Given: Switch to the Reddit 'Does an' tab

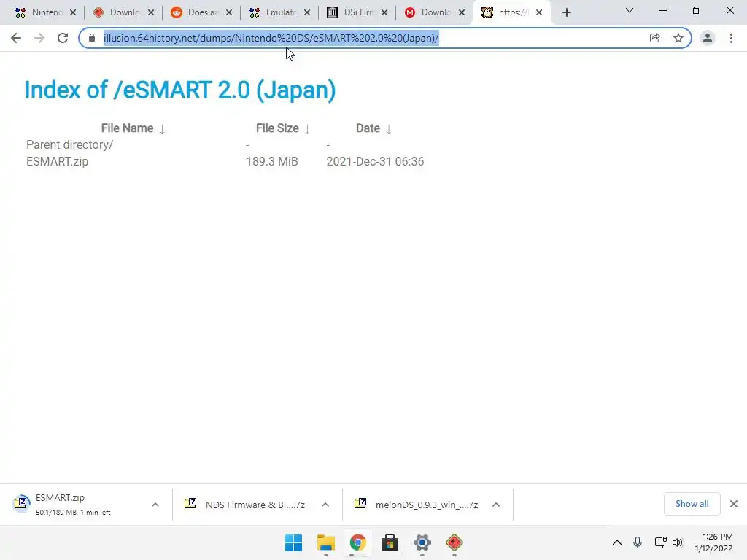Looking at the screenshot, I should 201,12.
